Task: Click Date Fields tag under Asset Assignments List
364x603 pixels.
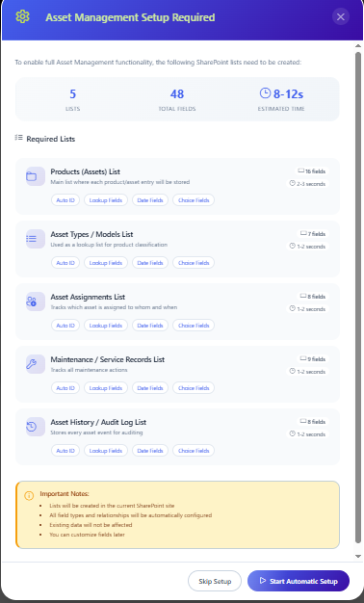Action: click(150, 326)
